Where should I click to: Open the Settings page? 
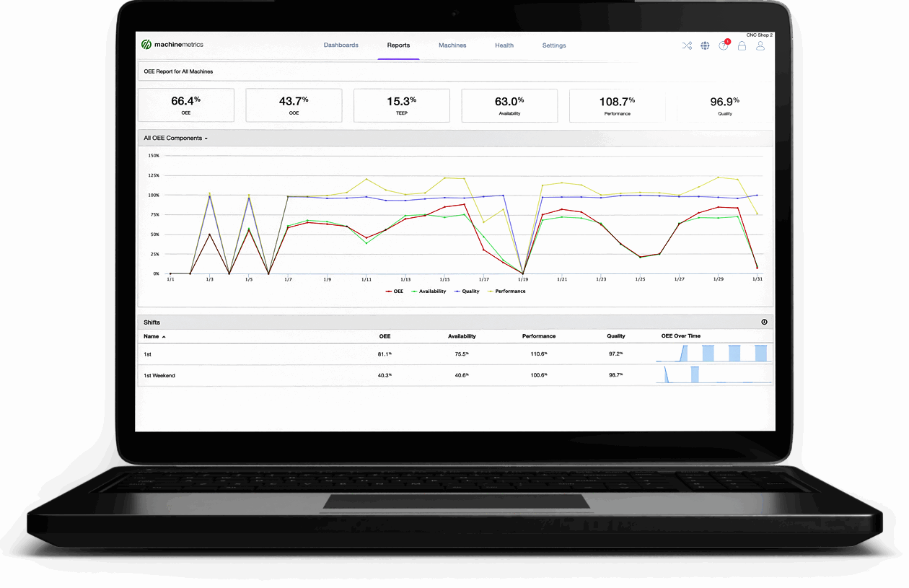(x=554, y=45)
